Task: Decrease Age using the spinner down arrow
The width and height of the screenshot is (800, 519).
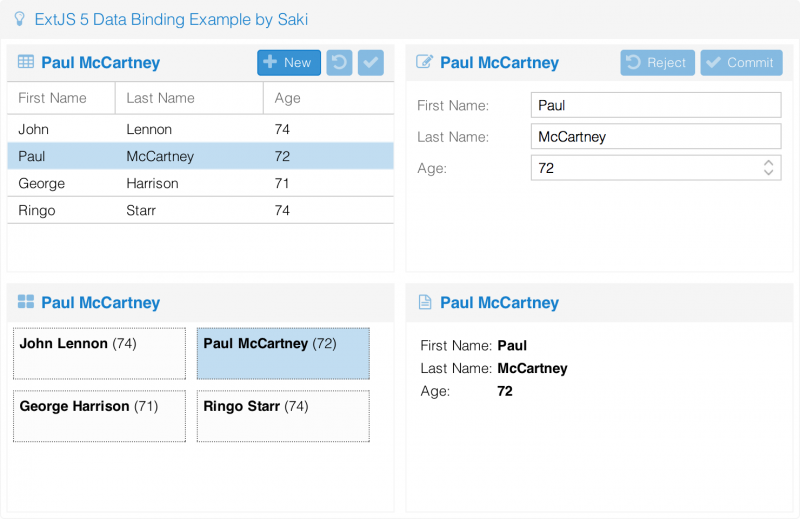Action: [x=768, y=172]
